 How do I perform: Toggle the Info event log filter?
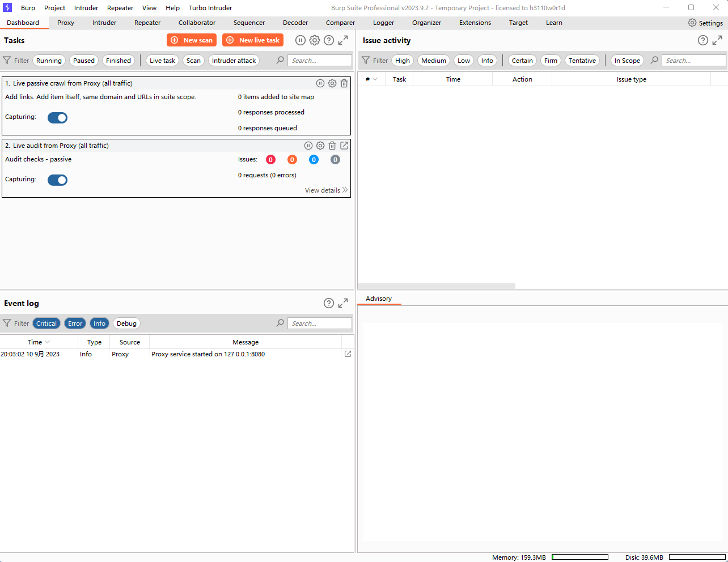[100, 323]
